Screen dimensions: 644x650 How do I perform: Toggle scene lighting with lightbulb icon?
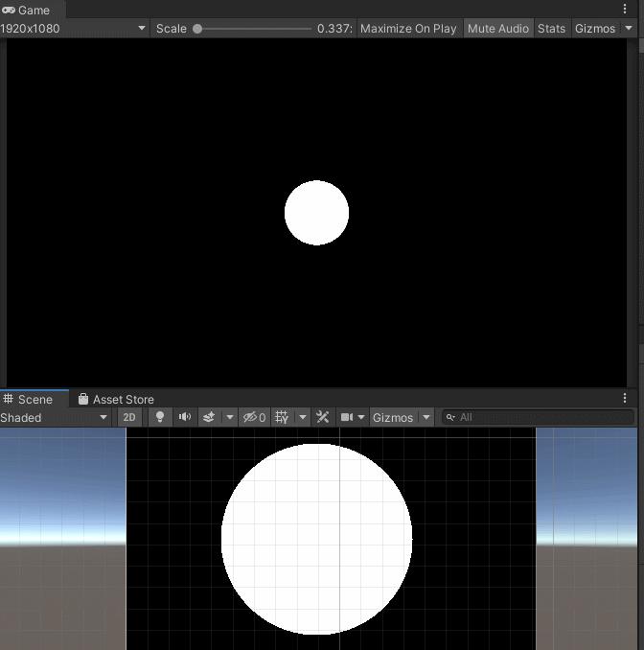point(159,417)
